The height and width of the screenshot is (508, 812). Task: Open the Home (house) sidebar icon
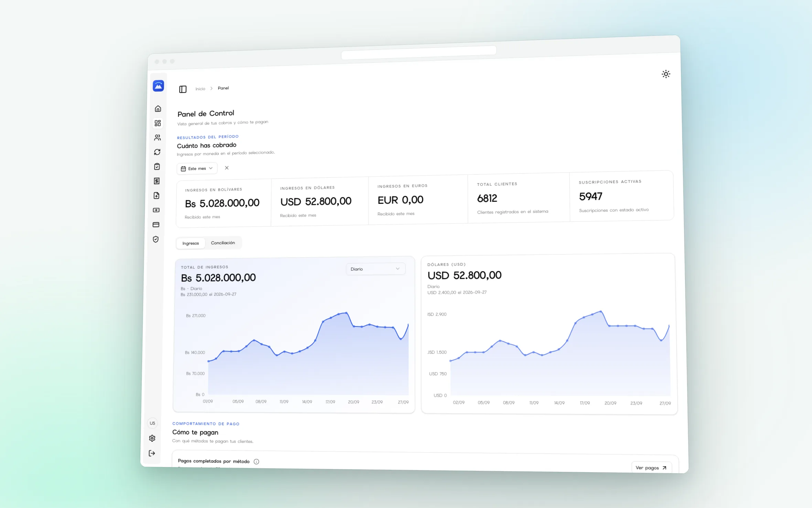click(158, 109)
